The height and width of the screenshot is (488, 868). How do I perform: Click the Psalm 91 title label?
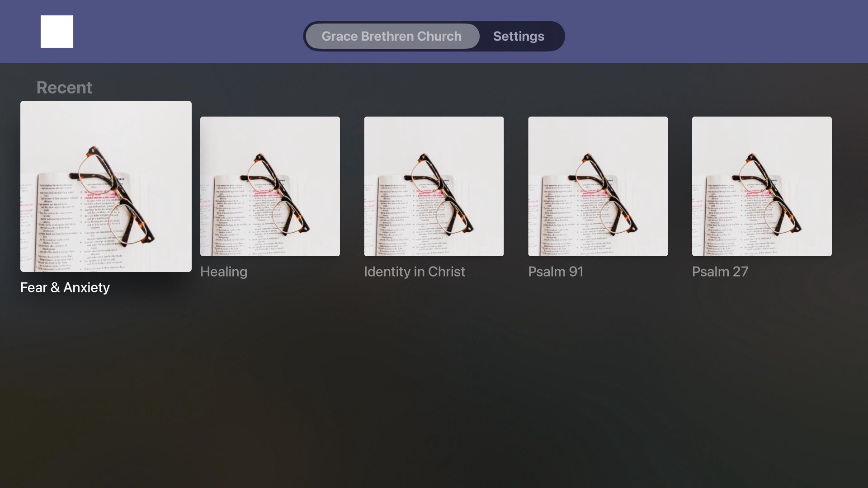point(556,272)
